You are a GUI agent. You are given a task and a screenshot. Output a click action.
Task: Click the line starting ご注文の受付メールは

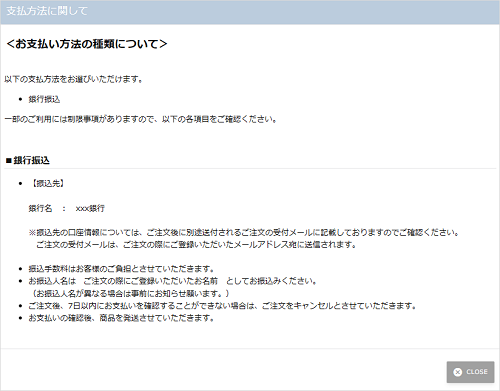196,245
